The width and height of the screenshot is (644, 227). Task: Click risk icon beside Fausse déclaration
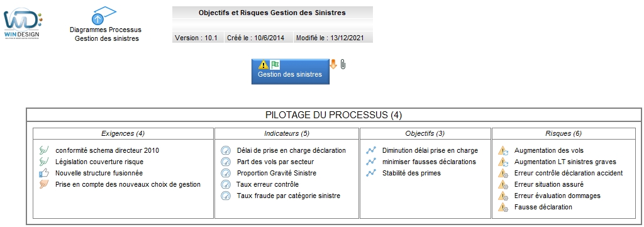click(504, 207)
